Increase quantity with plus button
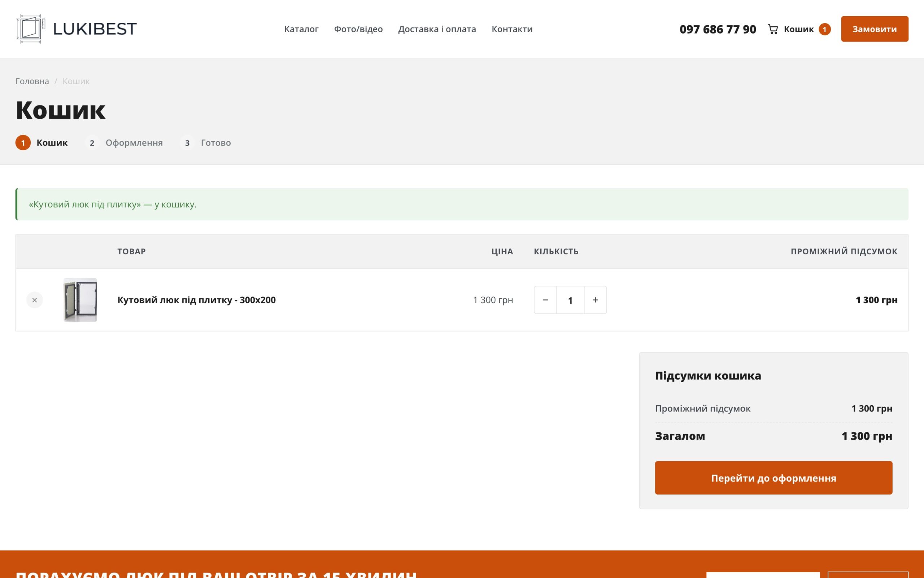924x578 pixels. (595, 300)
